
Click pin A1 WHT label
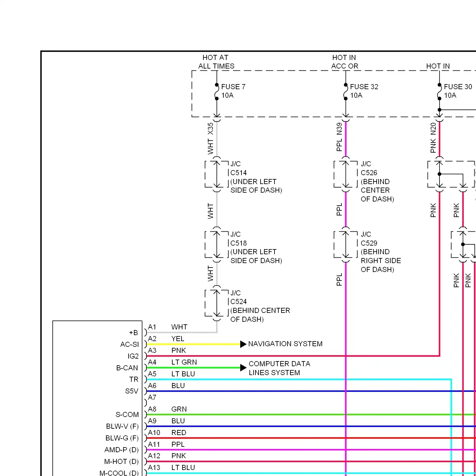tap(168, 327)
